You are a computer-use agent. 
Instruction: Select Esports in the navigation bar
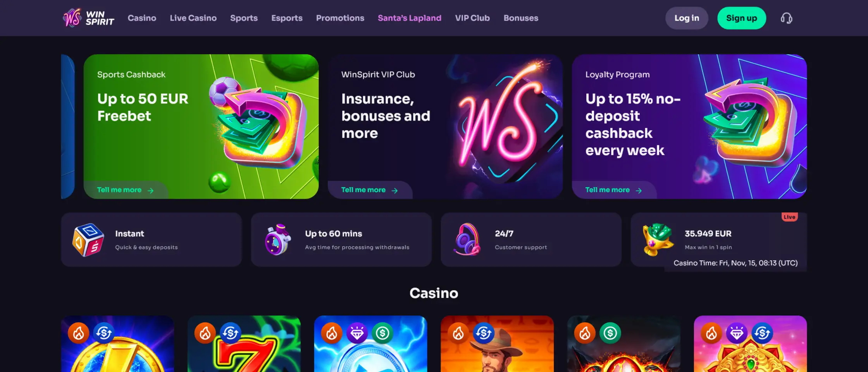287,18
